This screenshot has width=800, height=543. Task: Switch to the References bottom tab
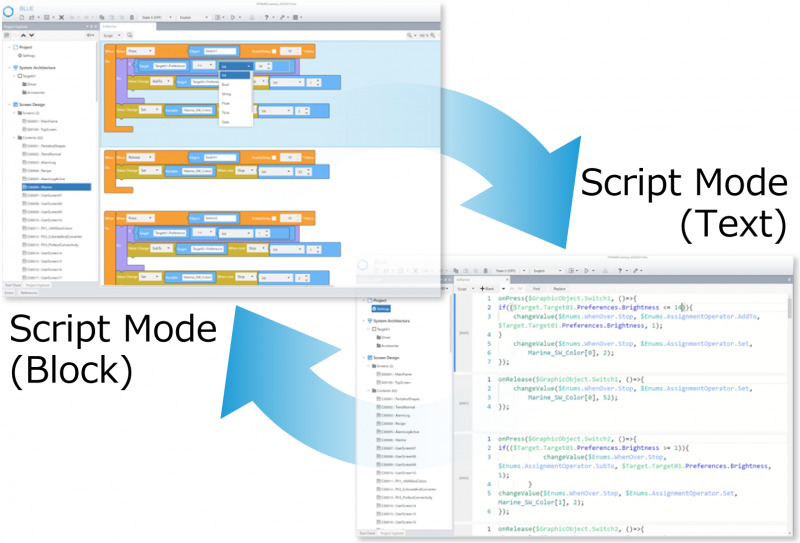pyautogui.click(x=31, y=292)
